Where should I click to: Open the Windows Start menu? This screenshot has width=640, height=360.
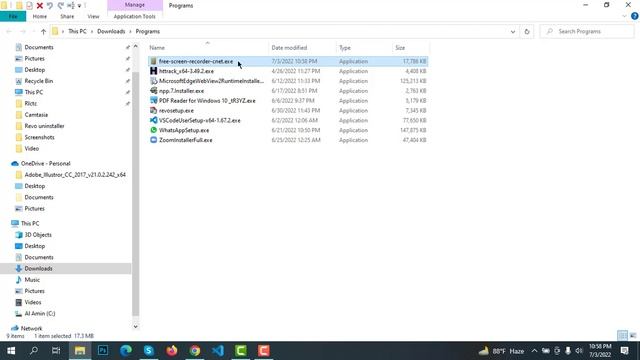pyautogui.click(x=11, y=351)
